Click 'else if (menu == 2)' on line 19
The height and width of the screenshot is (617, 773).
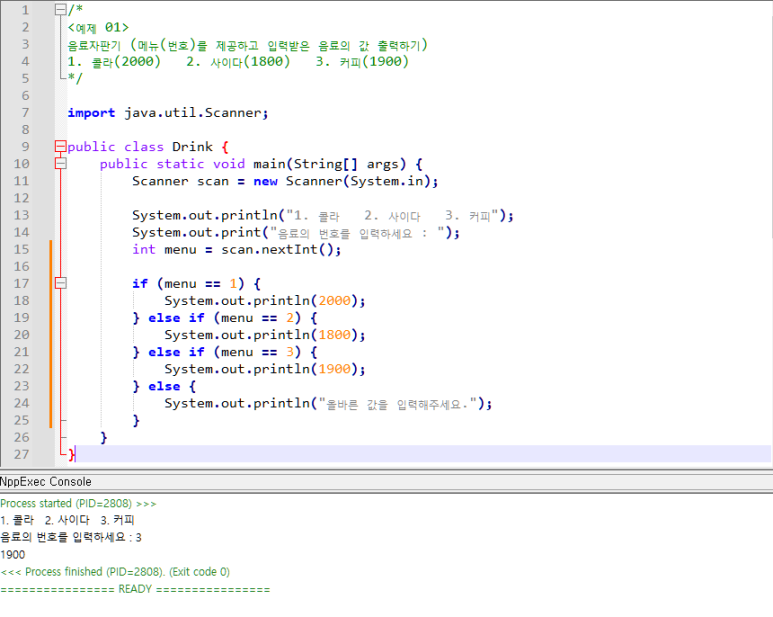point(224,318)
